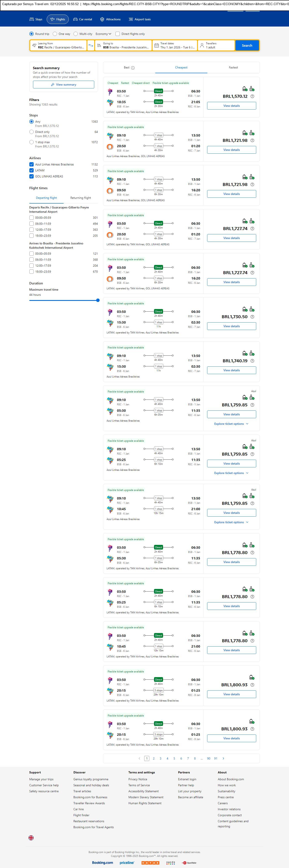Select the One way radio button
Screen dimensions: 289x868
pyautogui.click(x=55, y=34)
